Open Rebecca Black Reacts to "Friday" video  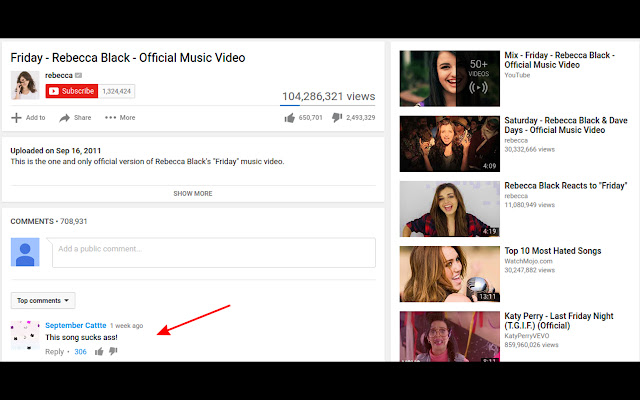click(x=565, y=186)
